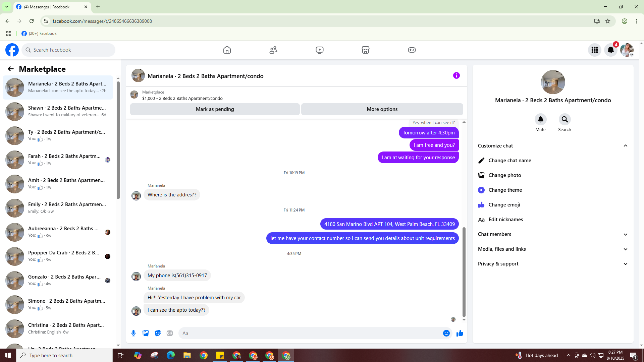Viewport: 644px width, 362px height.
Task: Open Change theme color option
Action: click(505, 190)
